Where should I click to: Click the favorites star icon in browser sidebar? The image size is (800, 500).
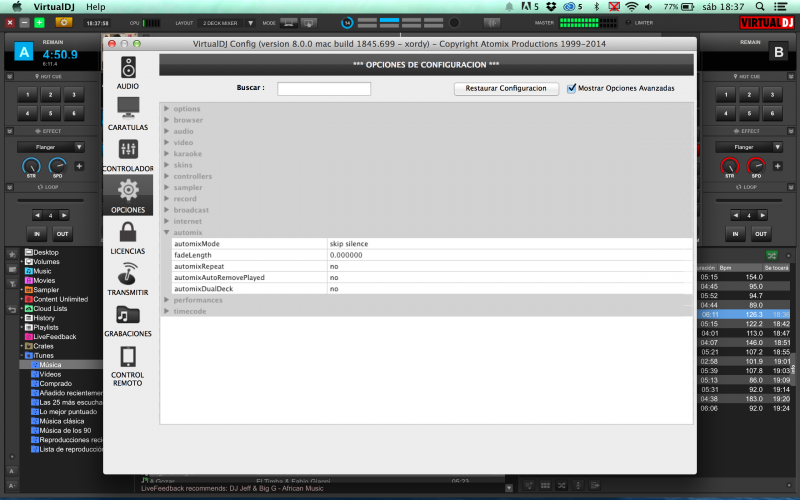12,254
